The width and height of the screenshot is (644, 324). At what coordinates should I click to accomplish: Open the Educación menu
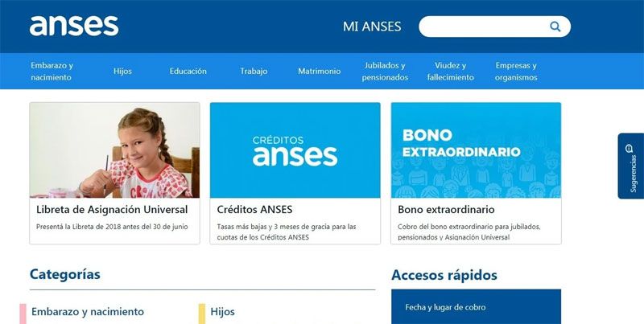click(188, 72)
